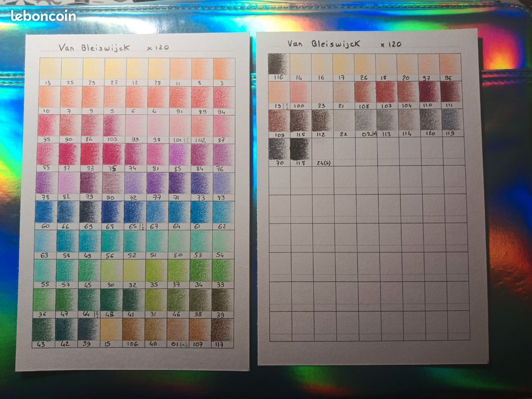Screen dimensions: 532x399
Task: Choose the blue swatch numbered 60
Action: click(46, 212)
